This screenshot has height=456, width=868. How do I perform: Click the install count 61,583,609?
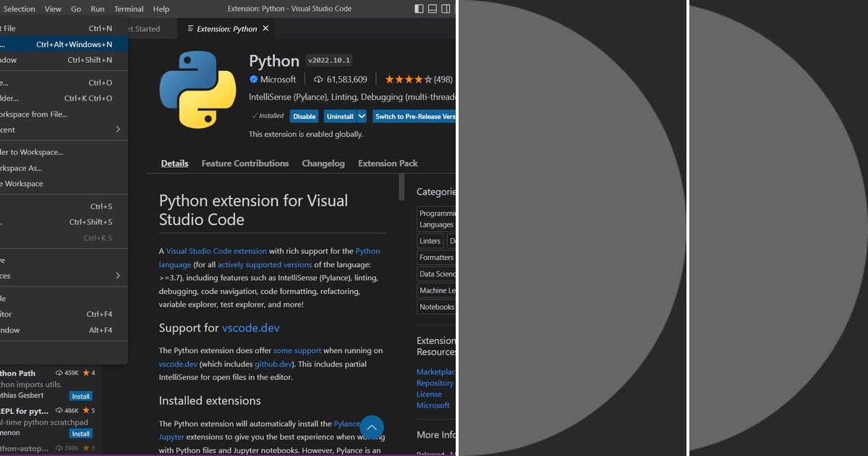click(341, 80)
